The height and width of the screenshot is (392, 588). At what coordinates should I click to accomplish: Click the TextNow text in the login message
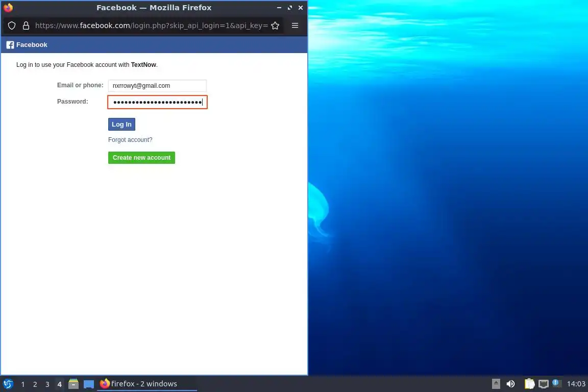click(143, 64)
